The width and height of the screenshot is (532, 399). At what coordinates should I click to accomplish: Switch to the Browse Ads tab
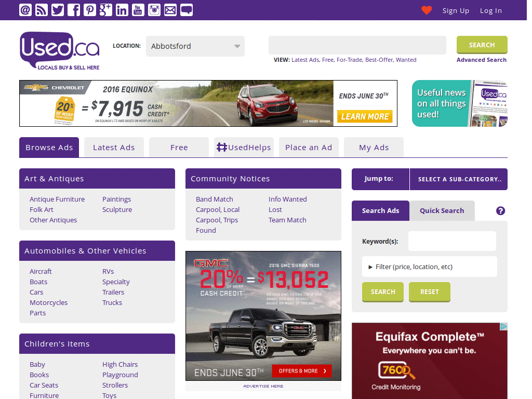pyautogui.click(x=49, y=147)
